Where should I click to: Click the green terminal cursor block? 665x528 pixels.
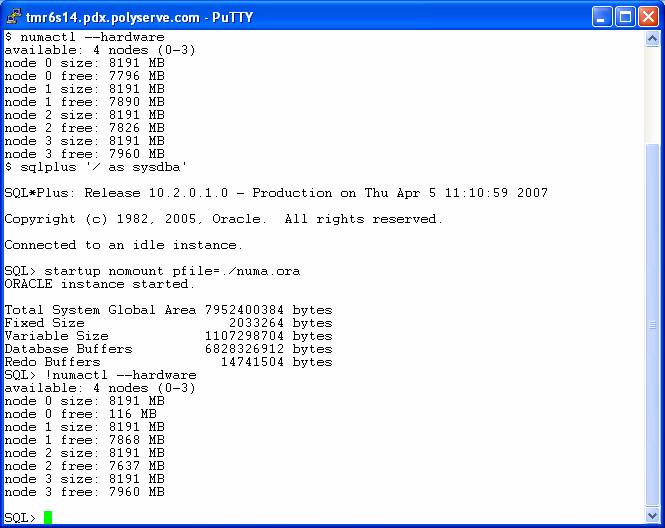coord(48,518)
